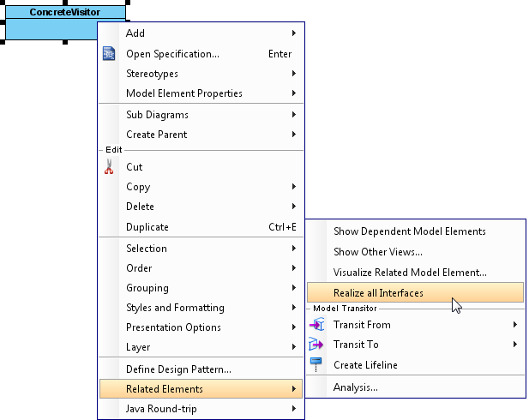Choose Show Other Views...
The image size is (529, 420).
(x=415, y=252)
